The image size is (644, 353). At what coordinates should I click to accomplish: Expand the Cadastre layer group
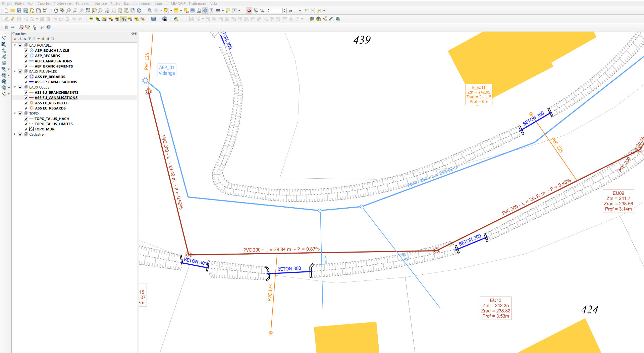15,134
